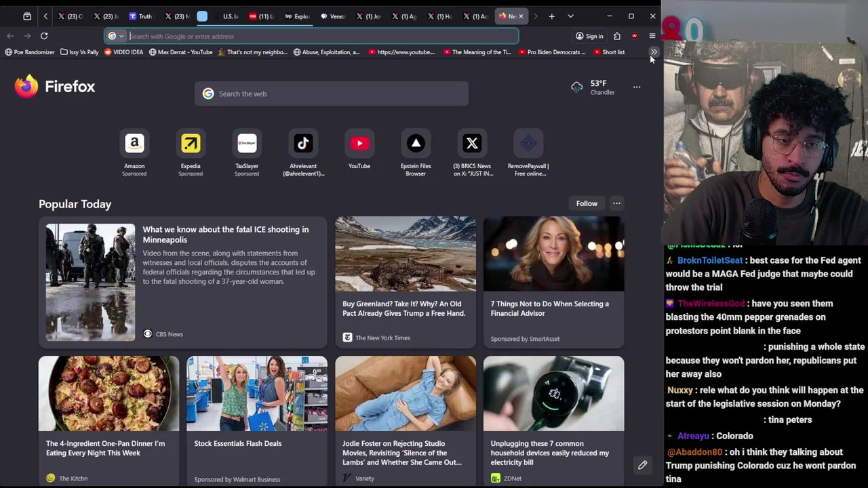The width and height of the screenshot is (868, 488).
Task: Open Issy Vs Pally bookmark folder
Action: [x=79, y=52]
